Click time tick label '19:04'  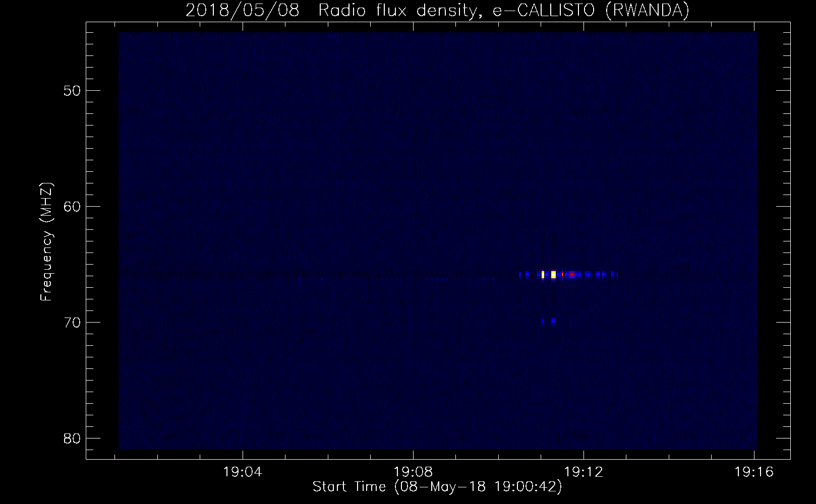[243, 473]
